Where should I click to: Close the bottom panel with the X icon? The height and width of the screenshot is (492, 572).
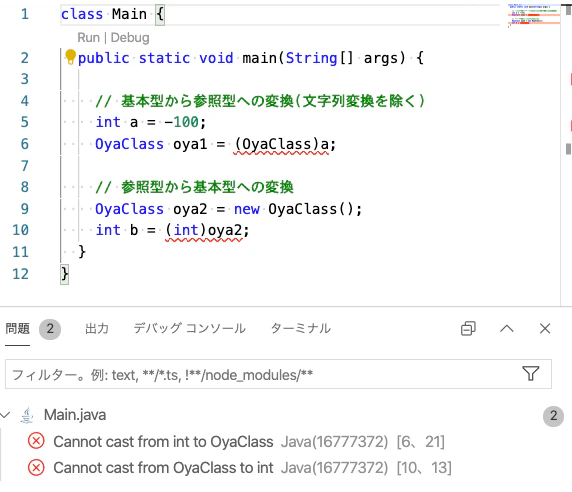pyautogui.click(x=545, y=329)
